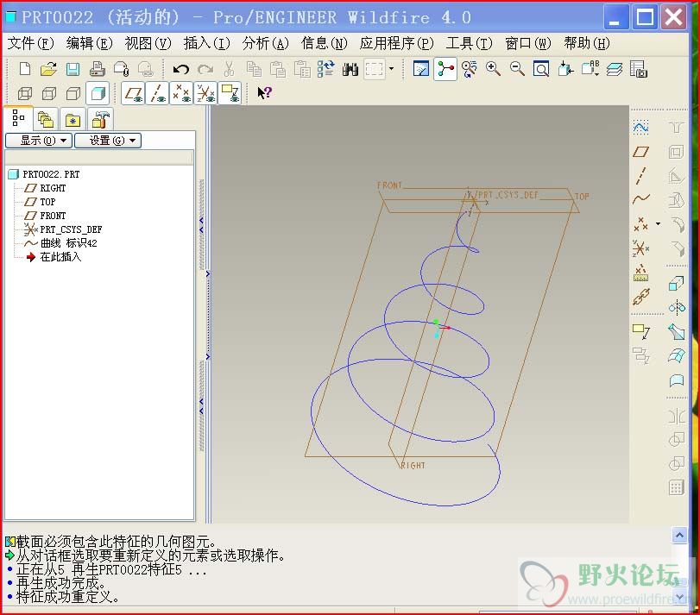Open the 文件(F) menu
Image resolution: width=700 pixels, height=615 pixels.
pyautogui.click(x=30, y=43)
